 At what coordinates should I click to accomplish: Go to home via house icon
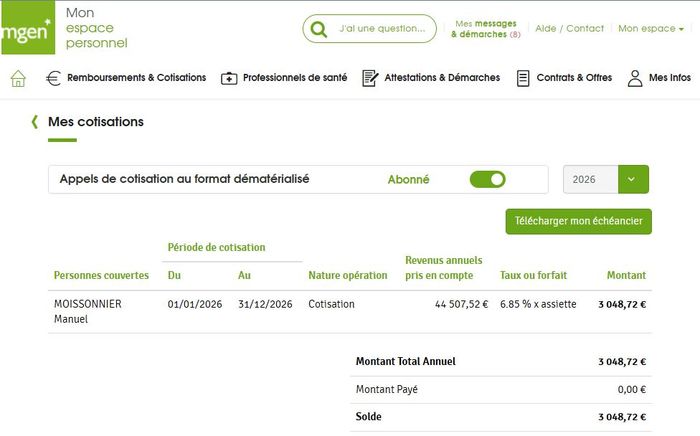(x=18, y=78)
